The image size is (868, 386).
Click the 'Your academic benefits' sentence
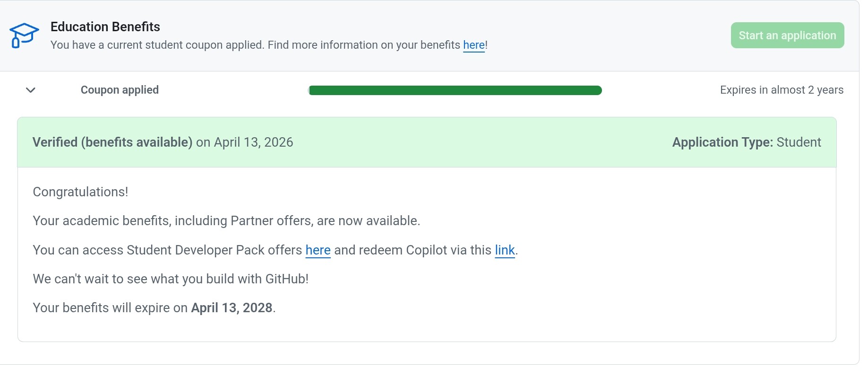click(x=226, y=221)
